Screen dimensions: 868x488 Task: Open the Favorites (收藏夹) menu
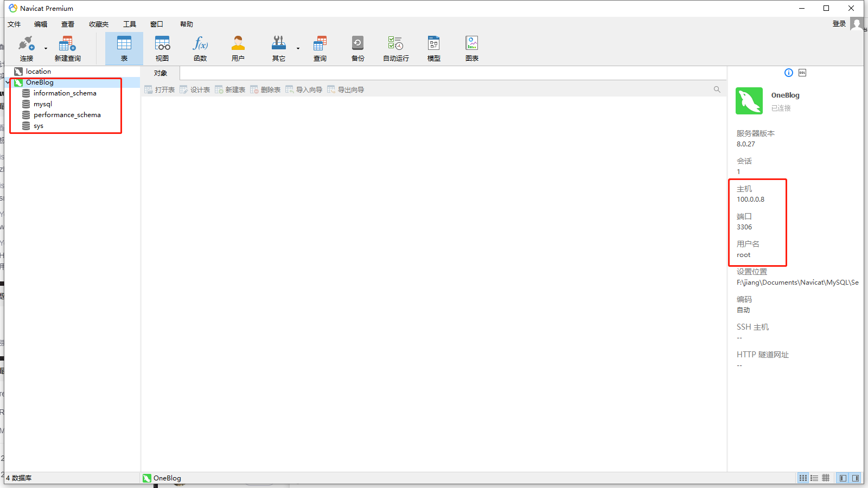[x=99, y=24]
